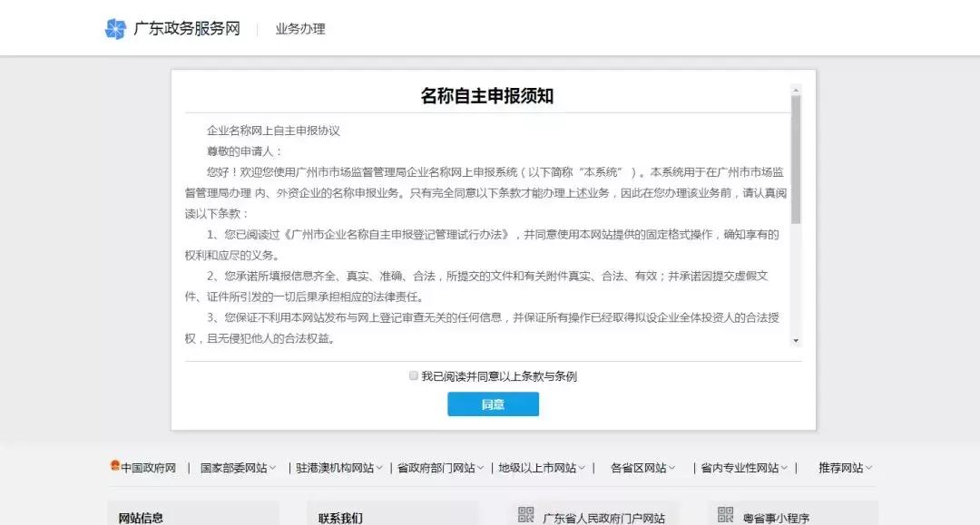
Task: Enable the 我已阅读并同意以上条款与条例 checkbox
Action: click(414, 375)
